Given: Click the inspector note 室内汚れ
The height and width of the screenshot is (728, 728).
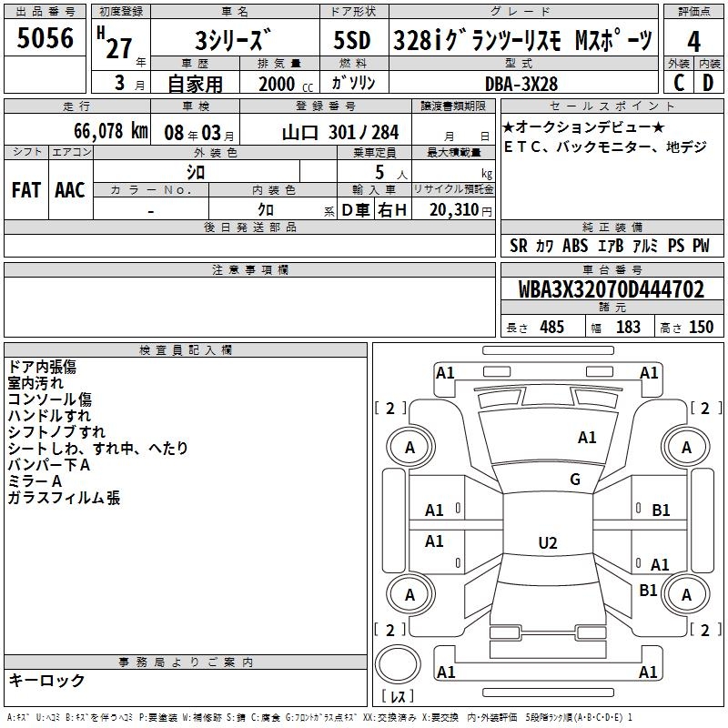Looking at the screenshot, I should (35, 383).
